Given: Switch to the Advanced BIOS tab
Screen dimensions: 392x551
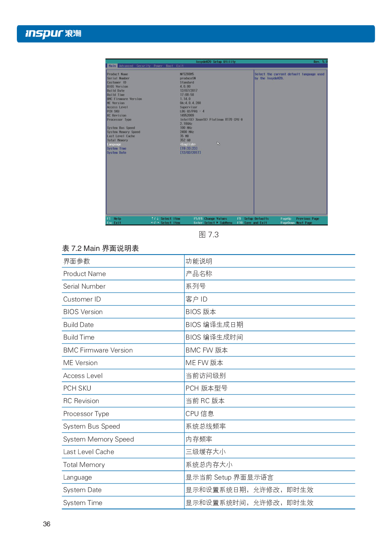Looking at the screenshot, I should pos(126,66).
